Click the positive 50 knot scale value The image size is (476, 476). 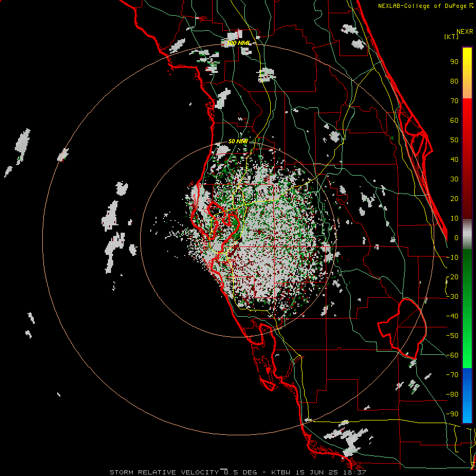tap(454, 140)
